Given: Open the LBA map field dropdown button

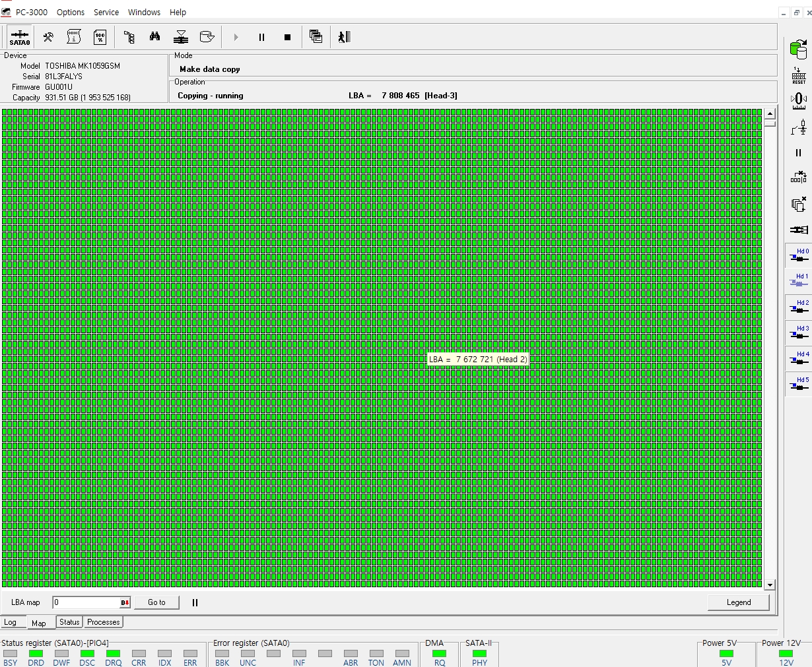Looking at the screenshot, I should 125,602.
